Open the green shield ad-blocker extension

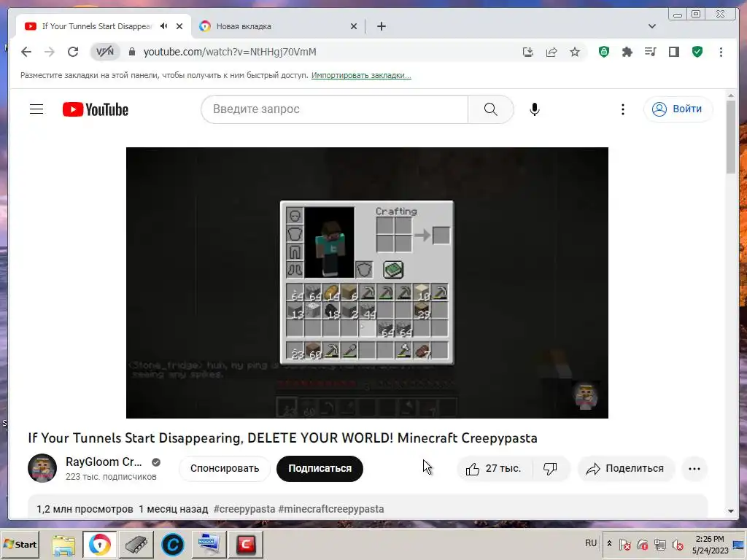pos(603,52)
